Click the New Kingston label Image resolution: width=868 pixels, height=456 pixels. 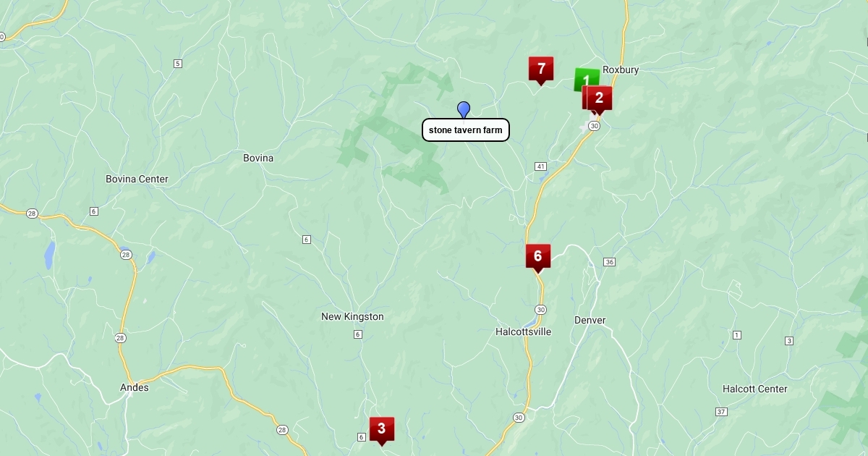pyautogui.click(x=352, y=316)
